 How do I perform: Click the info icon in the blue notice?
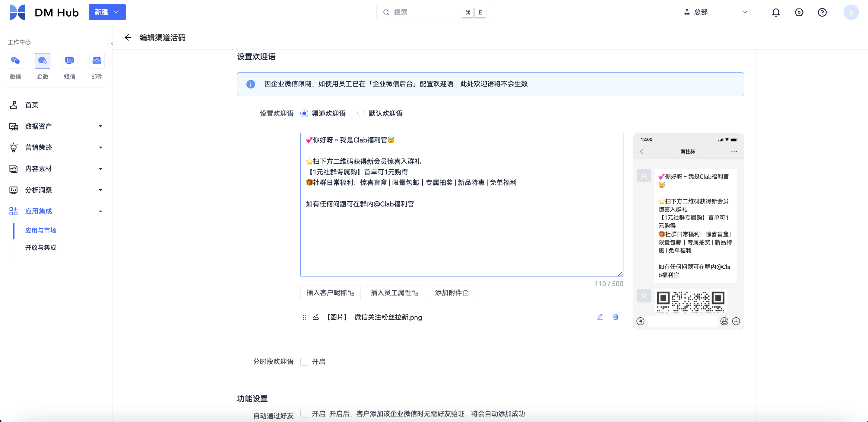tap(251, 84)
